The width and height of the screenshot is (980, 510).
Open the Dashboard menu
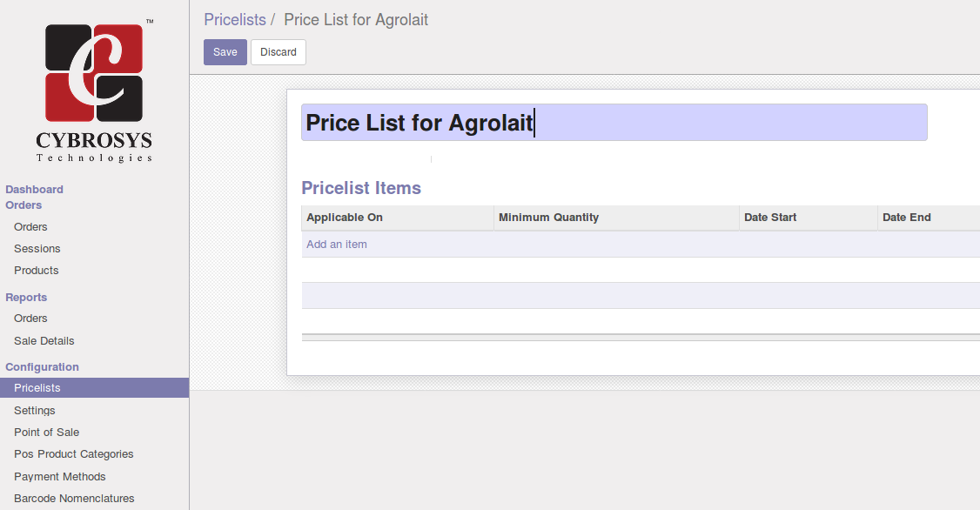[34, 189]
